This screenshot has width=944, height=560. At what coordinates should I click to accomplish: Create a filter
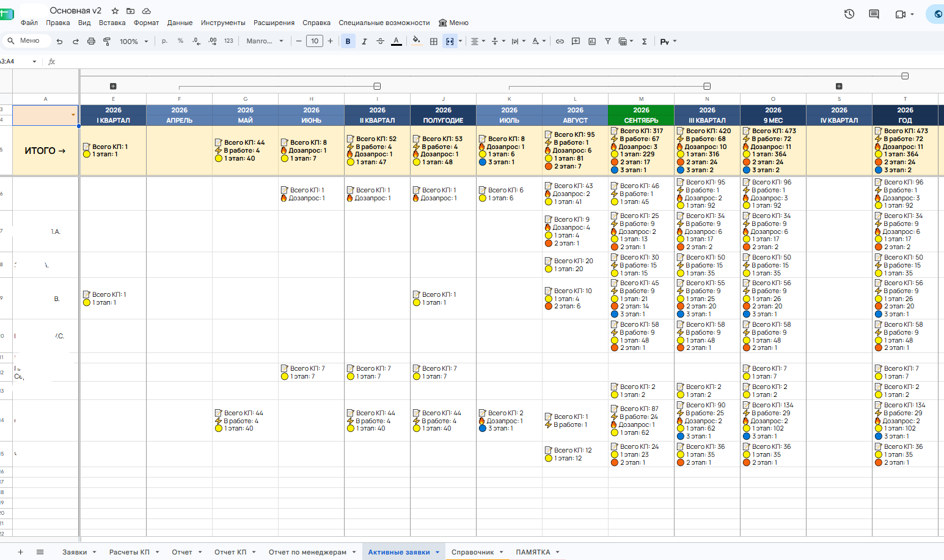[x=608, y=42]
